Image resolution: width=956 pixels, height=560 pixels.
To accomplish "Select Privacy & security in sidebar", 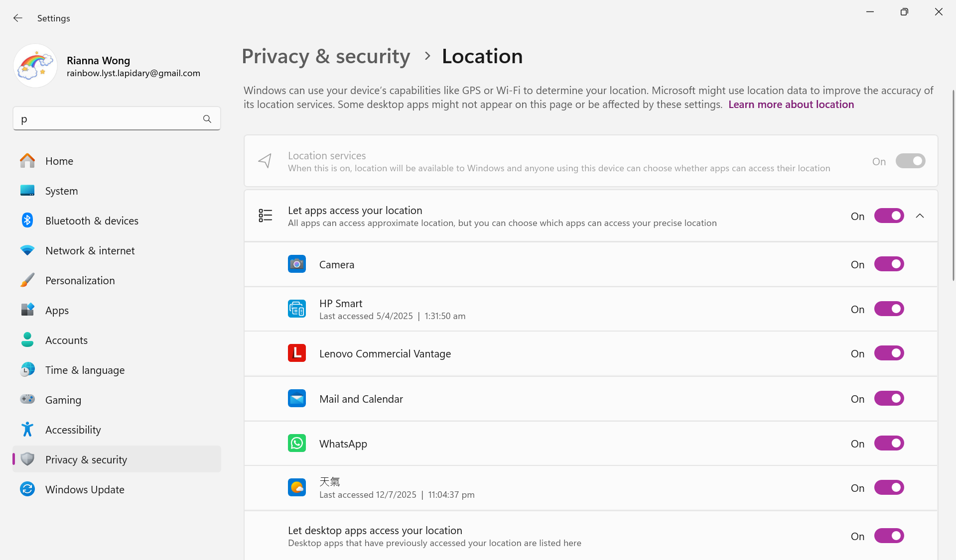I will click(117, 459).
